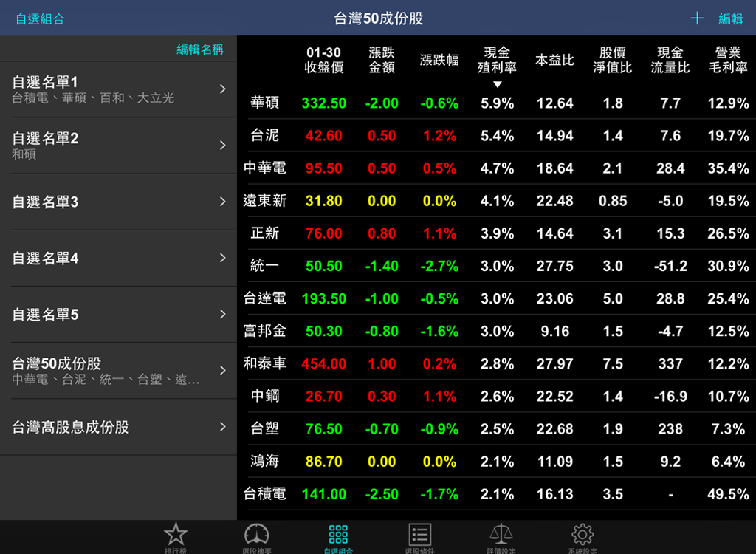Image resolution: width=756 pixels, height=554 pixels.
Task: Select the 和泰車 stock name
Action: [265, 363]
